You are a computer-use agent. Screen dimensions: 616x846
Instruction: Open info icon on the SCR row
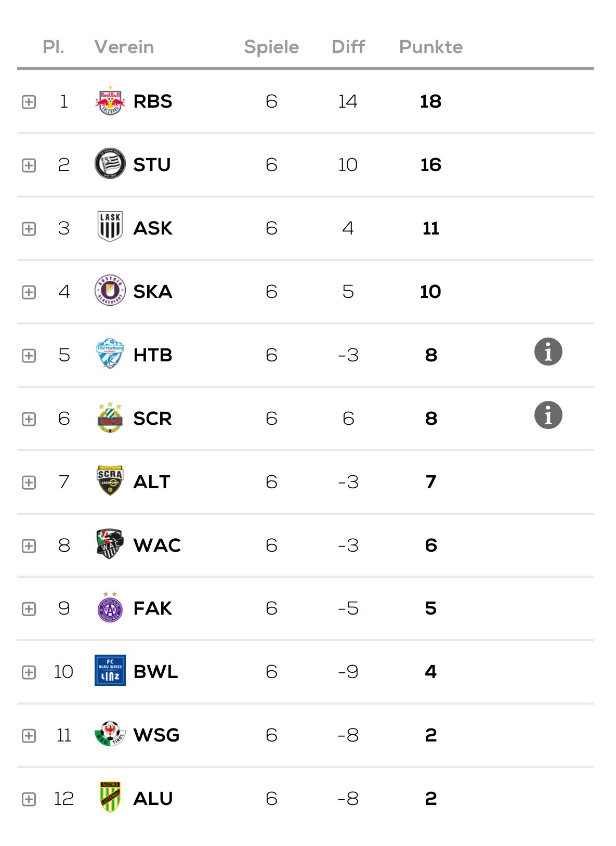point(548,415)
